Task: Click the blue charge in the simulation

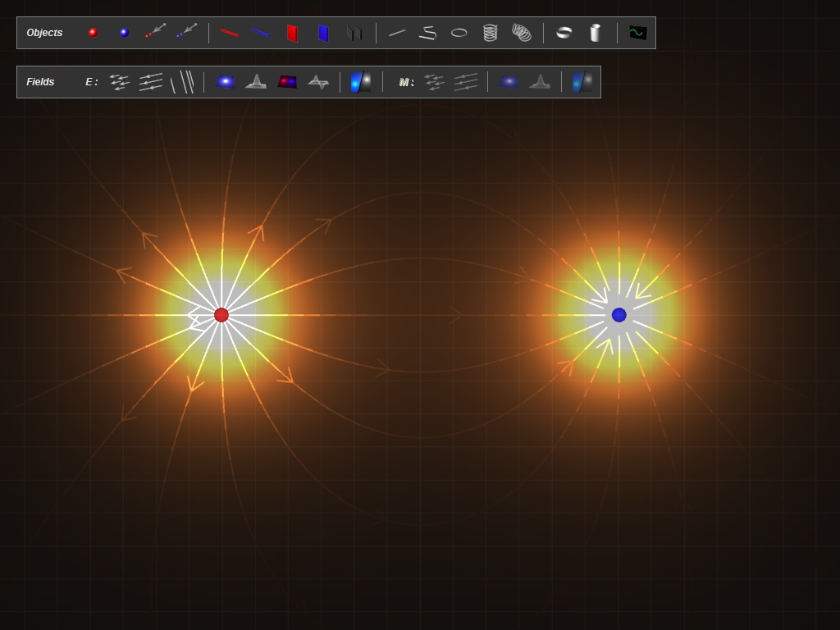Action: [619, 315]
